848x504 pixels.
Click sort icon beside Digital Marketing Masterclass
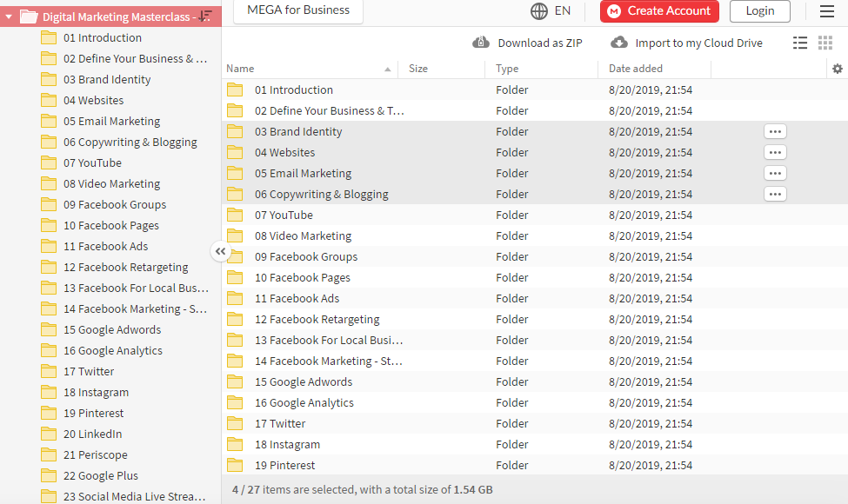pyautogui.click(x=205, y=17)
